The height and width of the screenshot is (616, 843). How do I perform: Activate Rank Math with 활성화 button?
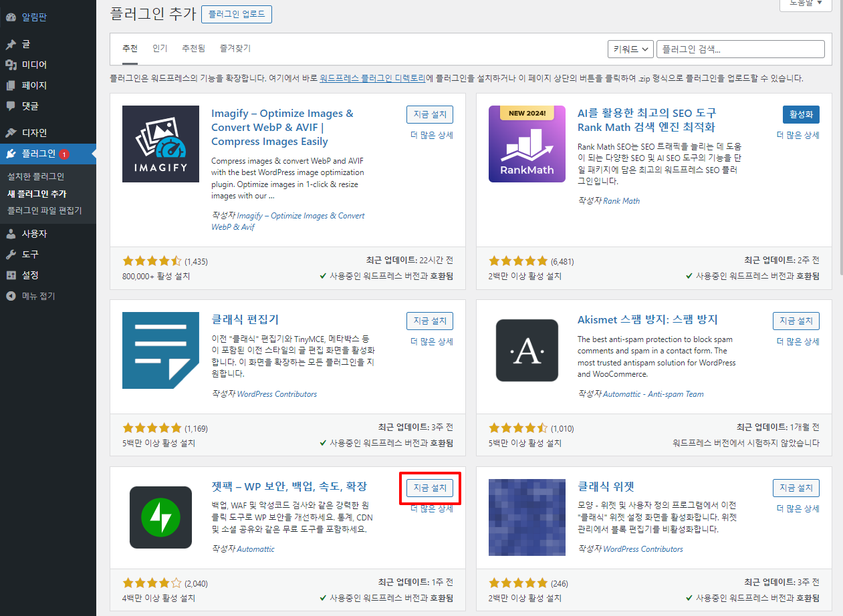(801, 114)
